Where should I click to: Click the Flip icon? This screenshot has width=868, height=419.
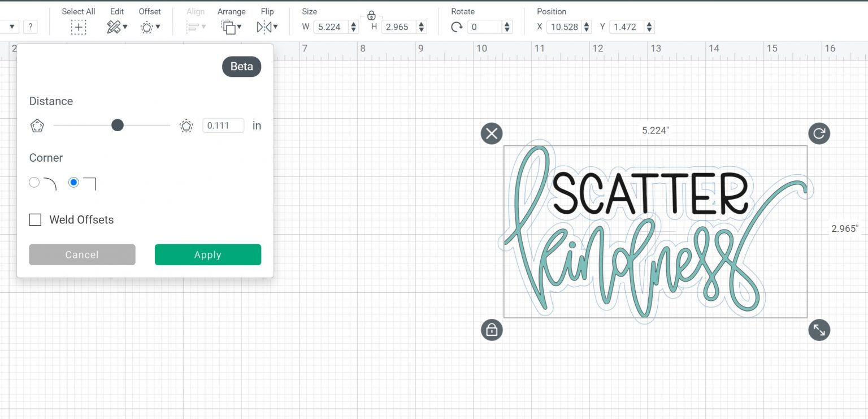pos(264,26)
